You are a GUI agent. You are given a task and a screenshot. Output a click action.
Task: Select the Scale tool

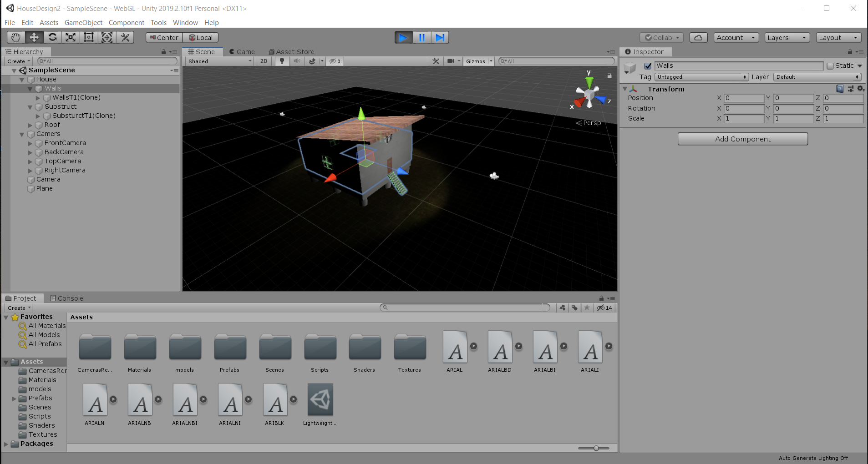coord(71,37)
